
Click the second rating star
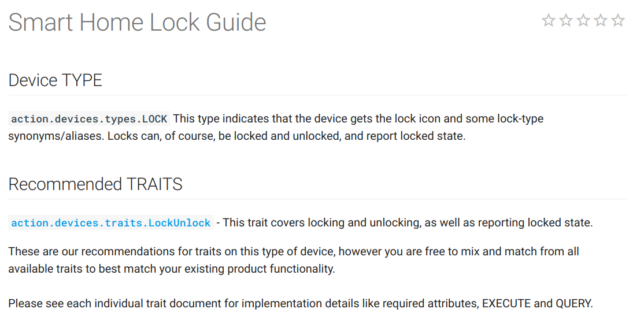pos(566,21)
